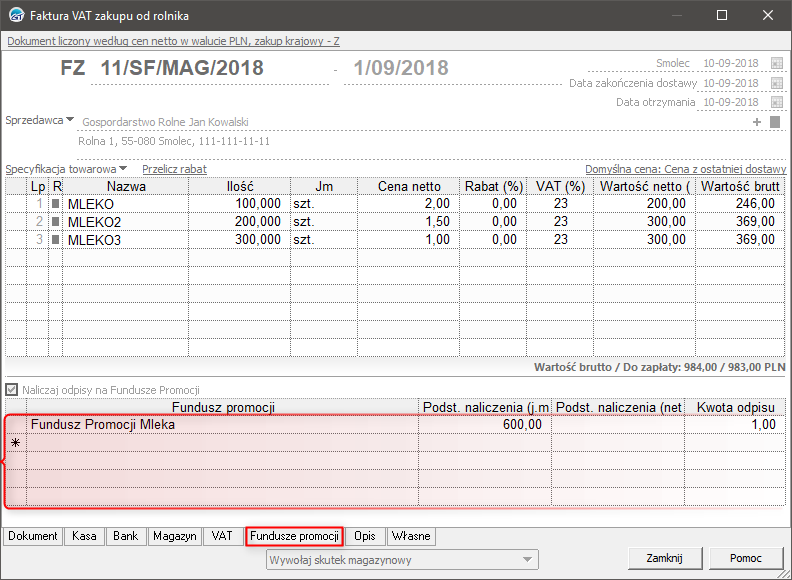
Task: Open calendar for the Smolec issue date
Action: (x=776, y=63)
